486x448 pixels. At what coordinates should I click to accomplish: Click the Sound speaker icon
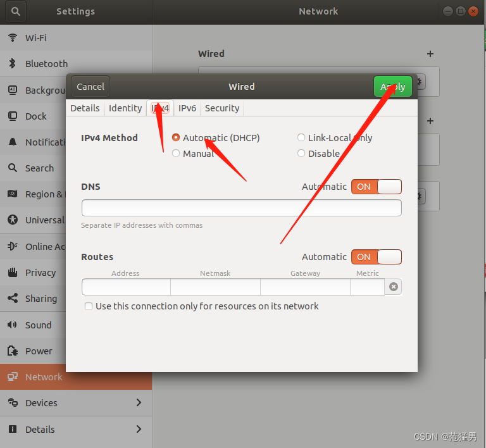tap(13, 325)
